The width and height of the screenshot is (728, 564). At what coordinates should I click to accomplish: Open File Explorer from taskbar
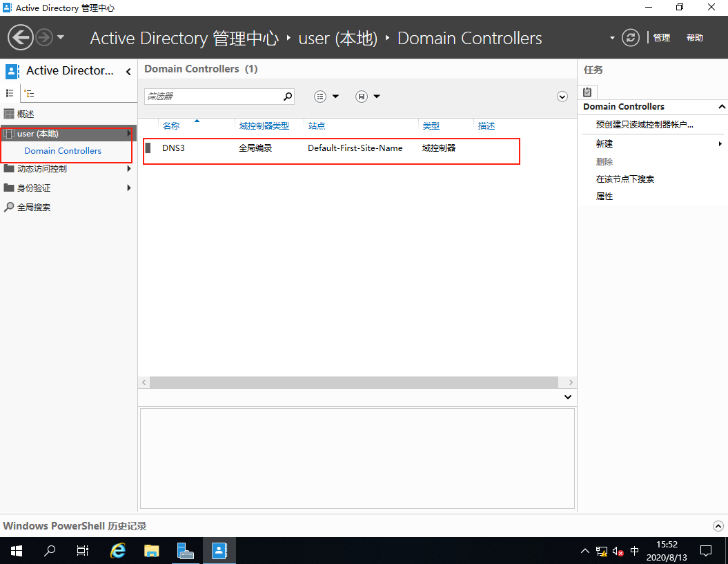(151, 550)
